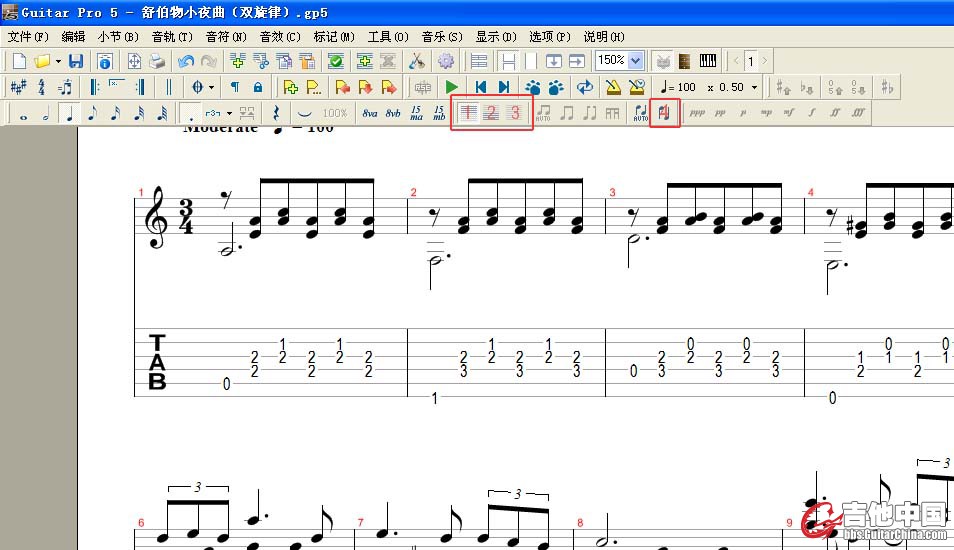Image resolution: width=954 pixels, height=550 pixels.
Task: Select the quarter note duration
Action: pos(69,113)
